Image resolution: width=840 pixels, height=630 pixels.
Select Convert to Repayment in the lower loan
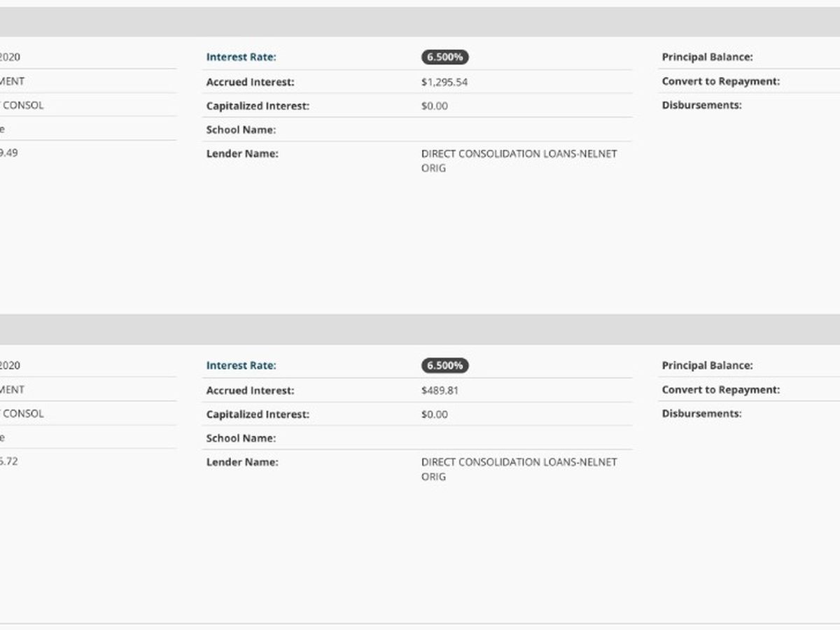coord(720,390)
